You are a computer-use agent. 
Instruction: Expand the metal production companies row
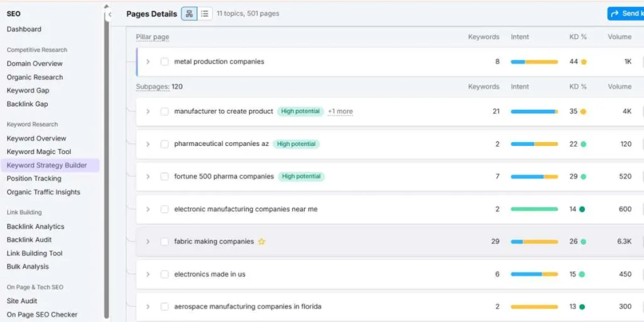[x=148, y=62]
